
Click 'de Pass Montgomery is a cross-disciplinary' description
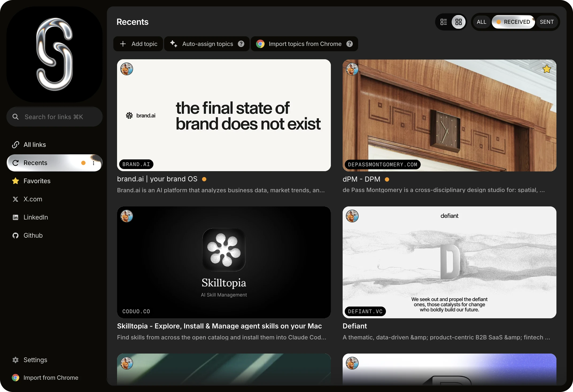pyautogui.click(x=444, y=190)
